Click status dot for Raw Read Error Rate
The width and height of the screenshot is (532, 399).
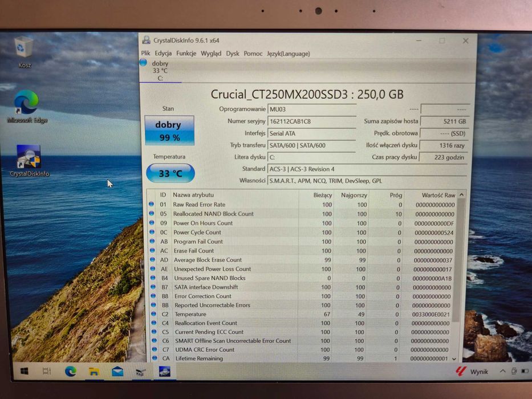coord(151,204)
